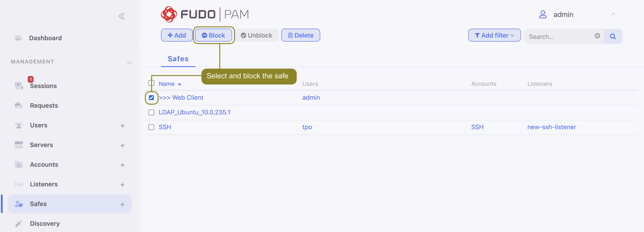Click the Discovery magic wand icon
Image resolution: width=644 pixels, height=232 pixels.
point(19,223)
